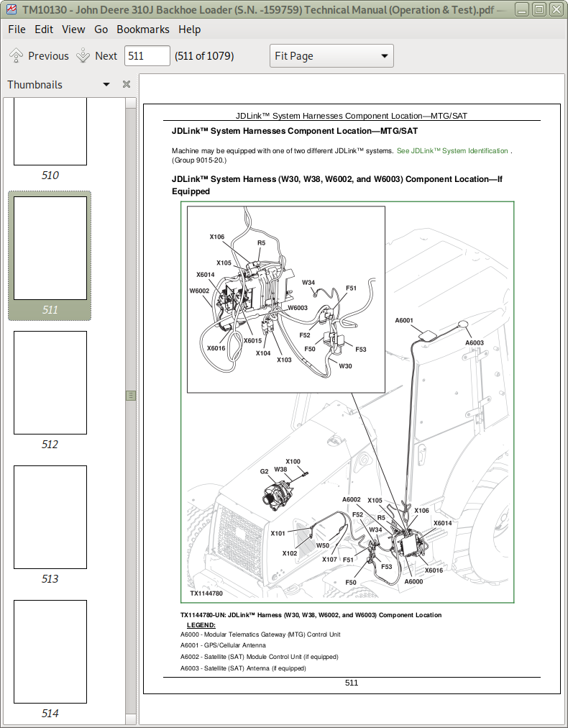Screen dimensions: 568x728
Task: Click the legend line 'A6000 - Modular Telematics Gateway'
Action: [x=260, y=634]
